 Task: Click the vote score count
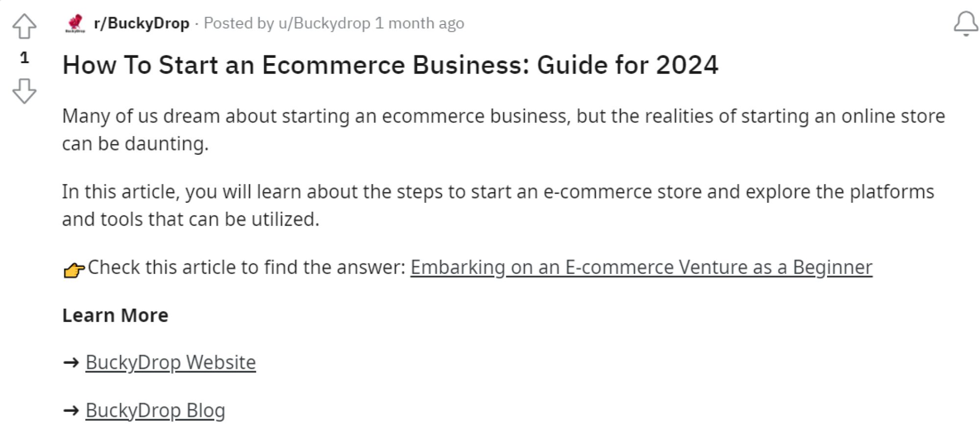point(24,58)
